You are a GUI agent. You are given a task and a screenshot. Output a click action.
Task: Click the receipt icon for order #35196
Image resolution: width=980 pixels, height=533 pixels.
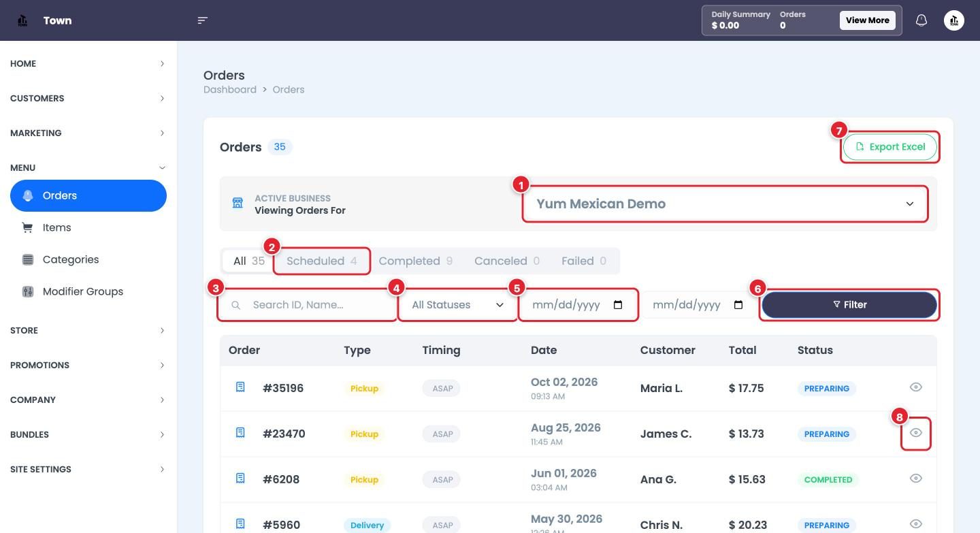pyautogui.click(x=240, y=387)
